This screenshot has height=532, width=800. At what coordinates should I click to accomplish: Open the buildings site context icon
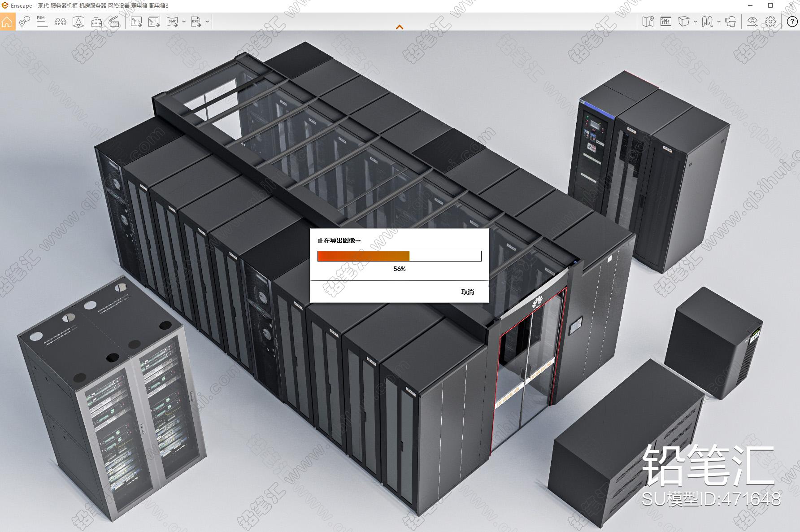(x=96, y=22)
